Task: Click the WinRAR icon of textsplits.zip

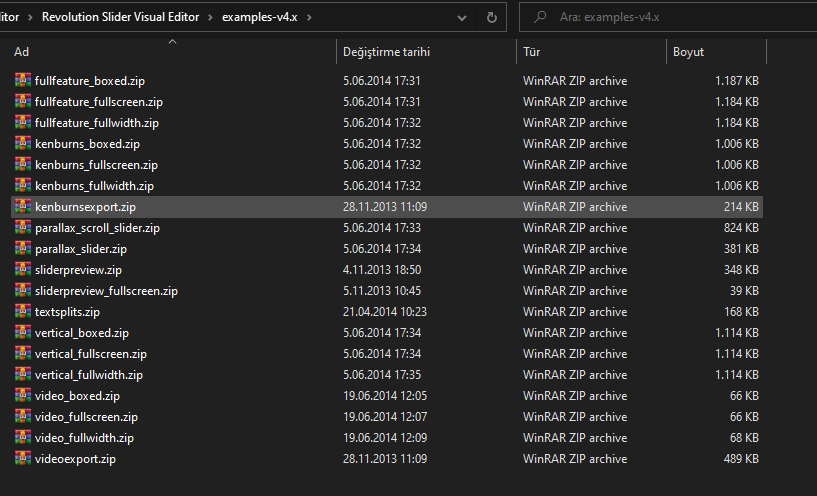Action: click(x=22, y=311)
